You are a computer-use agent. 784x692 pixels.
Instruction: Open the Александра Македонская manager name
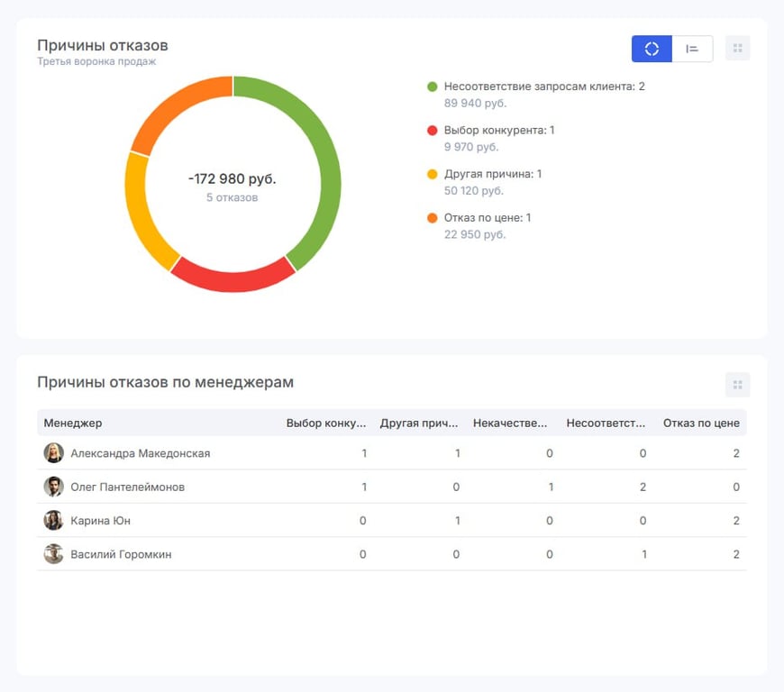141,453
